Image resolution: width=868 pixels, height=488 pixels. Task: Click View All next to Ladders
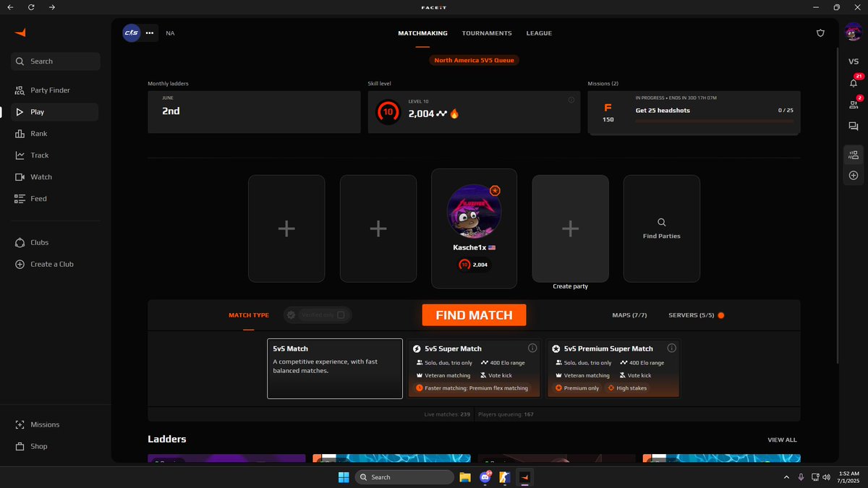coord(782,440)
